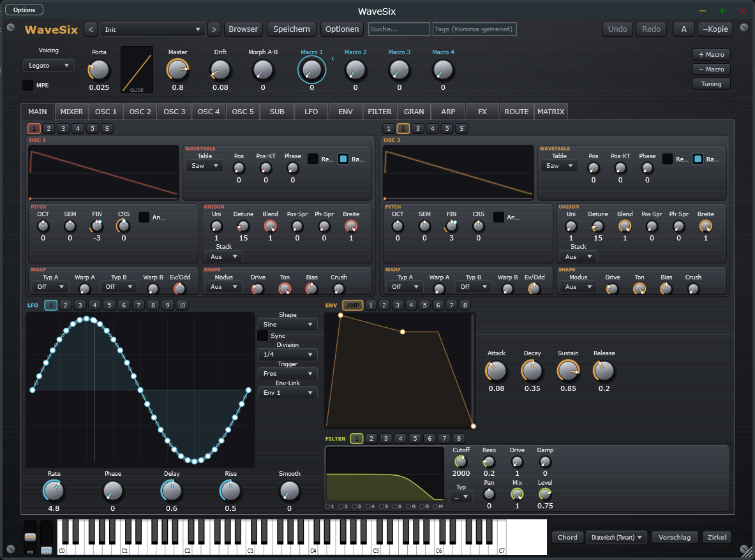Screen dimensions: 755x560
Task: Click the Suche search field
Action: (x=399, y=29)
